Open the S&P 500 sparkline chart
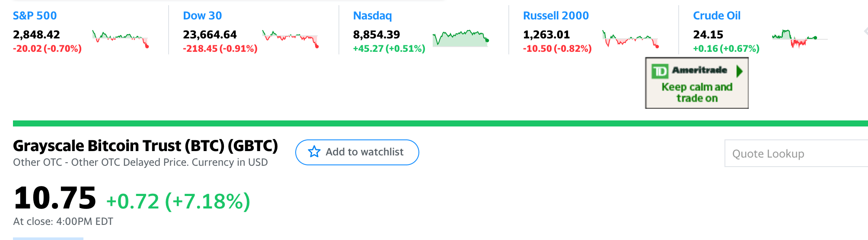The image size is (868, 240). coord(120,38)
